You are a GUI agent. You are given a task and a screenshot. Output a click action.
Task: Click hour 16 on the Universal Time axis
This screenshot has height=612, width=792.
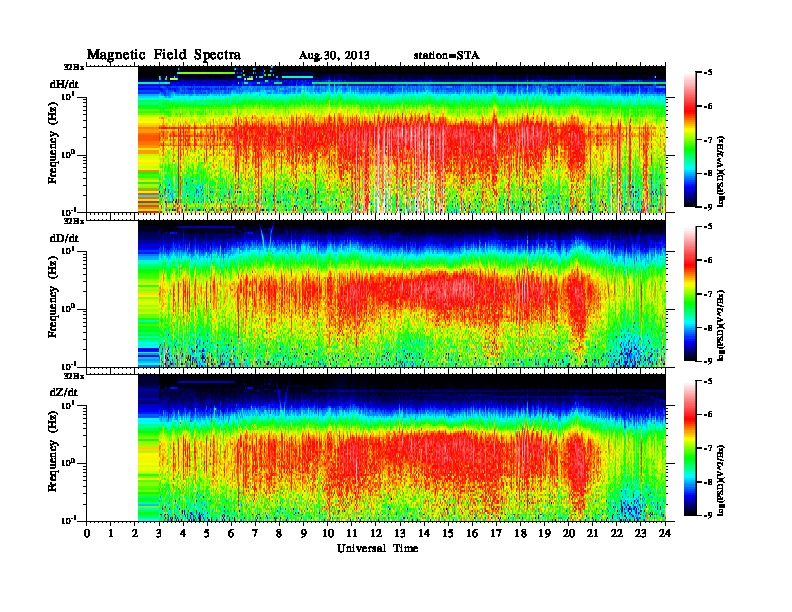click(x=472, y=534)
